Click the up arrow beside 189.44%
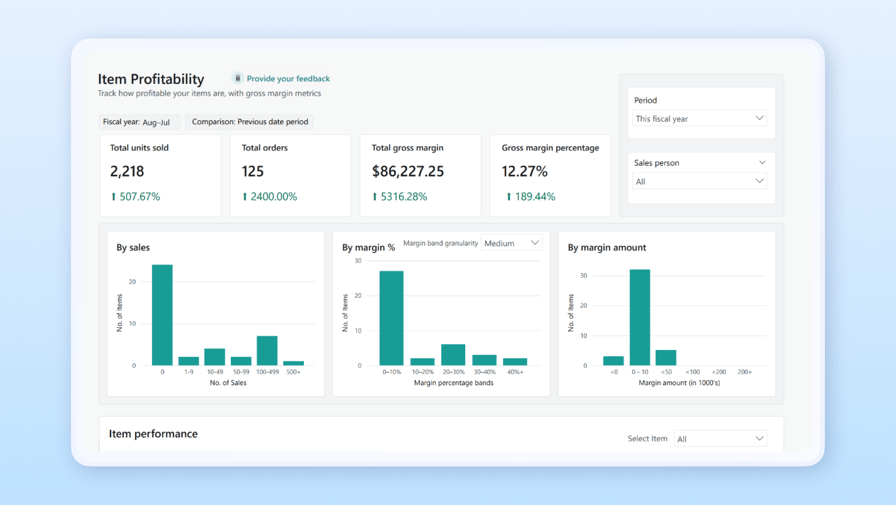This screenshot has width=896, height=505. pos(509,197)
